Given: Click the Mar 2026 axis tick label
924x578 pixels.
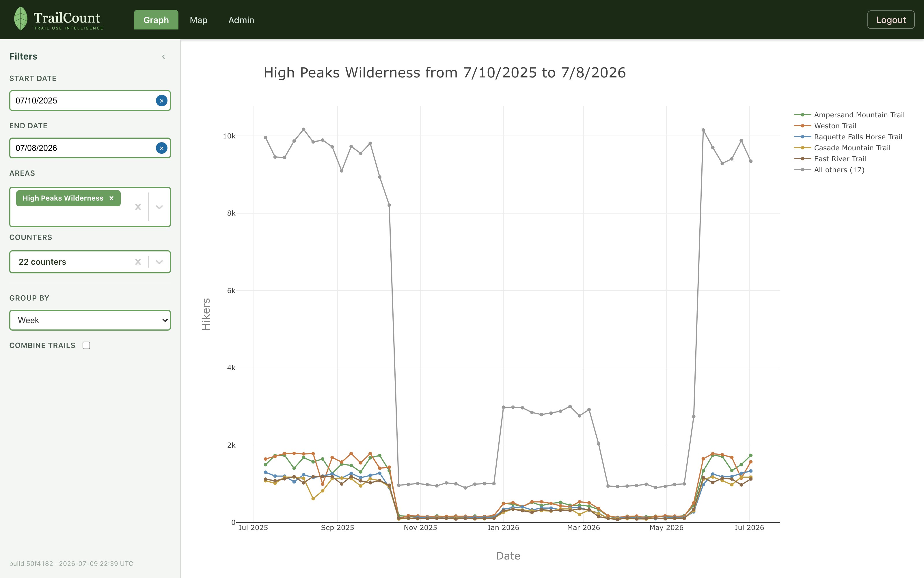Looking at the screenshot, I should (x=583, y=527).
